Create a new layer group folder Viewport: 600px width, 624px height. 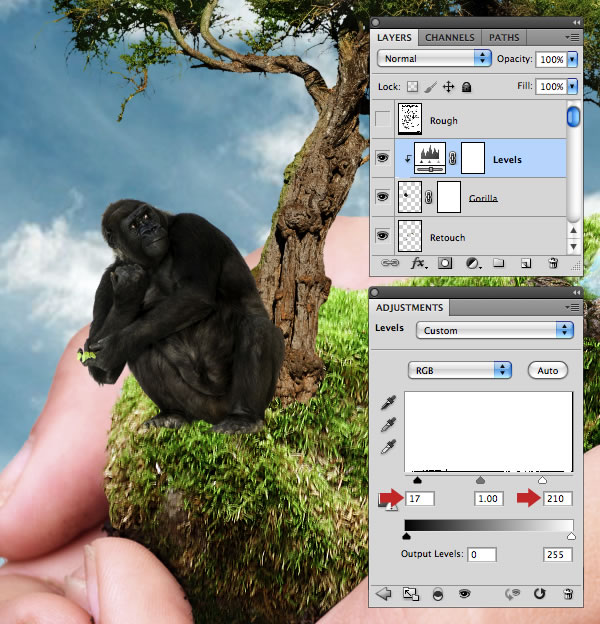(x=499, y=263)
